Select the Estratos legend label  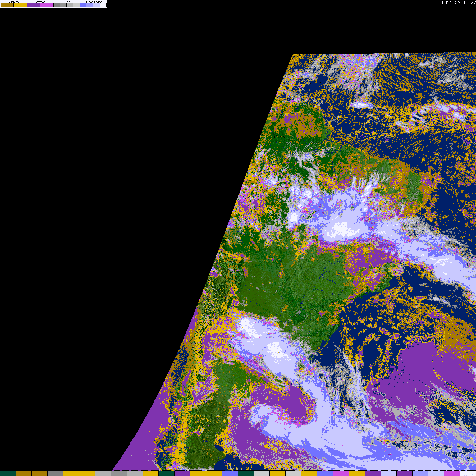tap(40, 2)
